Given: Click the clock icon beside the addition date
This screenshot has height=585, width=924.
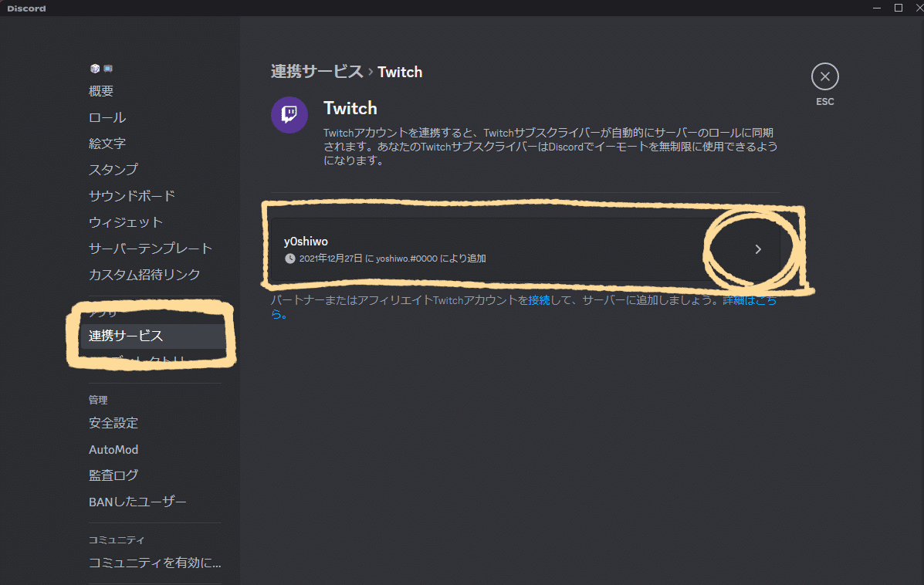Looking at the screenshot, I should click(x=289, y=259).
